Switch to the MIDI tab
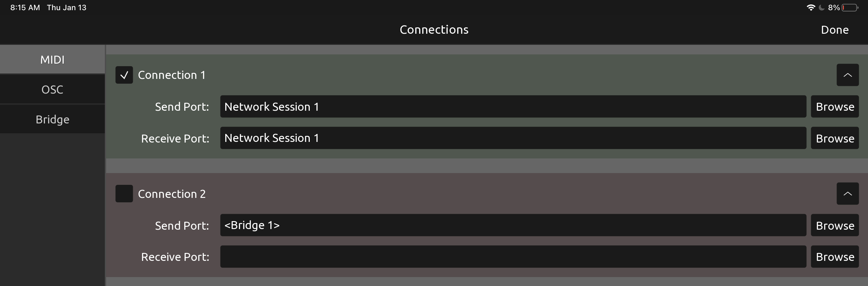This screenshot has height=286, width=868. (x=52, y=60)
